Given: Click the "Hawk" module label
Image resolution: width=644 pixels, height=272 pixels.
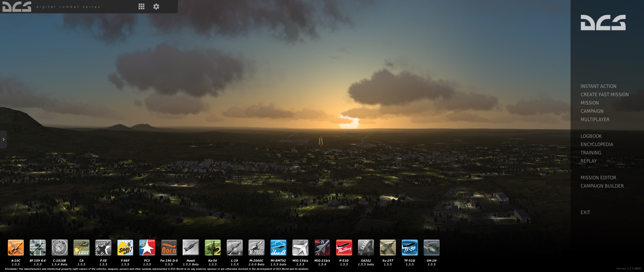Looking at the screenshot, I should (x=191, y=261).
